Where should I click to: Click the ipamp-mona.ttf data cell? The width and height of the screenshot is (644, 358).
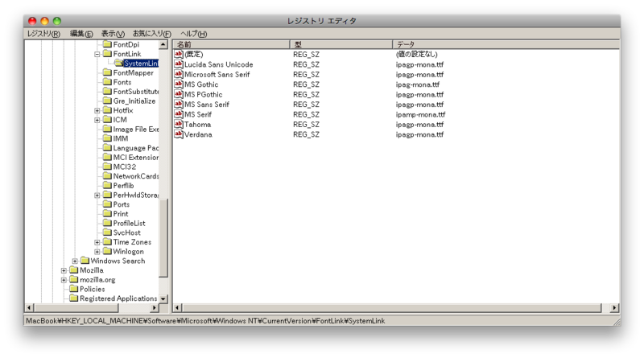[x=420, y=114]
